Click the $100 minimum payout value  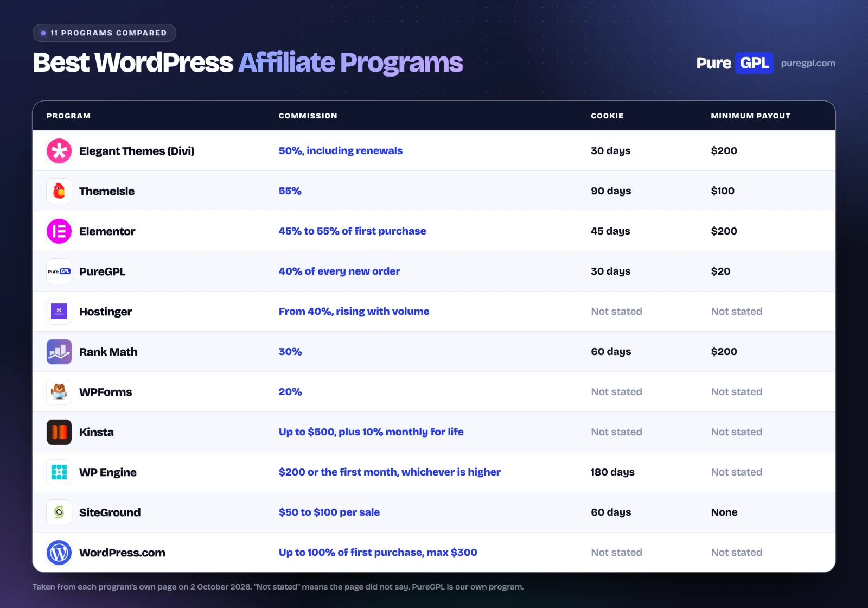pos(723,191)
